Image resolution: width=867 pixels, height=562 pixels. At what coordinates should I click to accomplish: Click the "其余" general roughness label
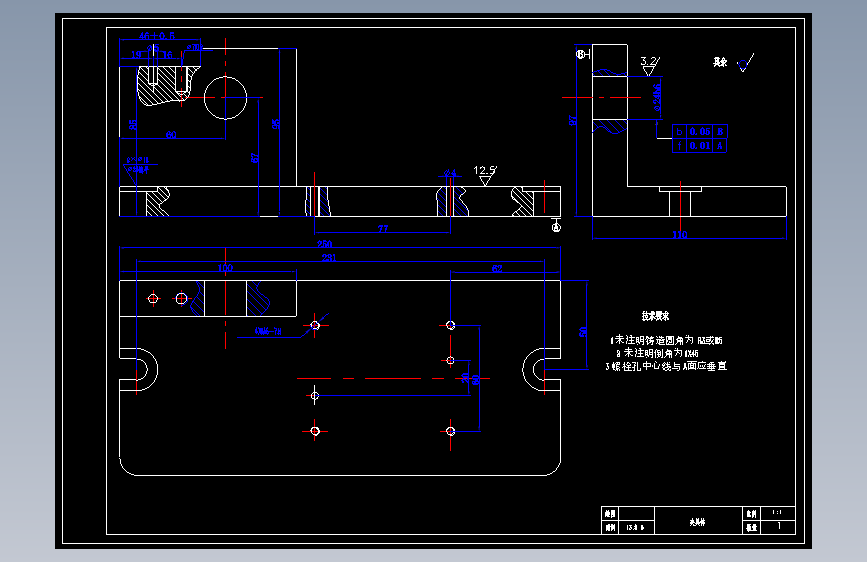point(720,63)
